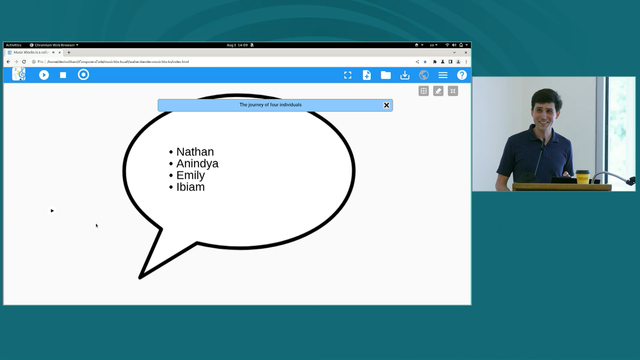Click the Music Blocks logo icon
The image size is (640, 360).
pos(19,74)
